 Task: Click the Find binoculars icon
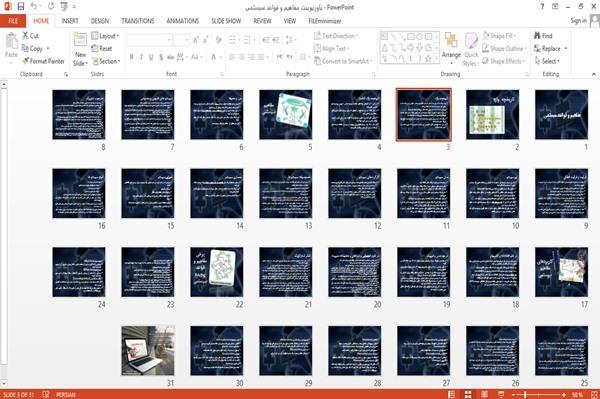click(x=537, y=36)
